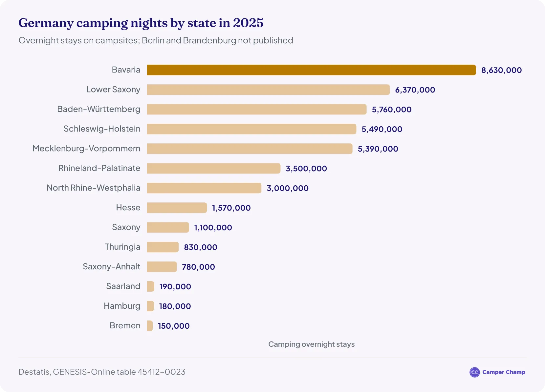Click the subtitle about overnight stays
Viewport: 545px width, 392px height.
[156, 40]
